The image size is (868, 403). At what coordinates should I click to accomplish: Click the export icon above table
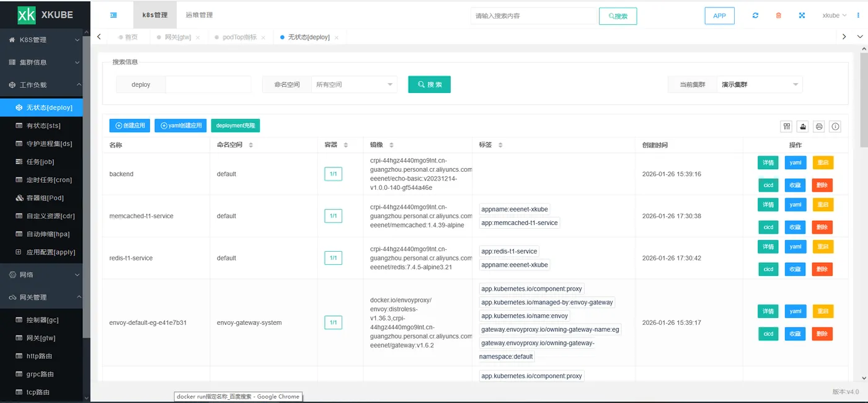click(x=803, y=126)
